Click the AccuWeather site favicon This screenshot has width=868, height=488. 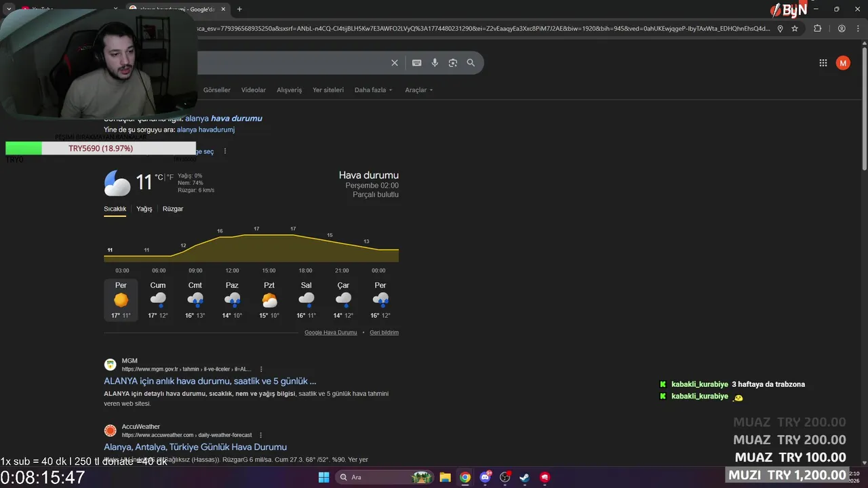click(x=110, y=430)
